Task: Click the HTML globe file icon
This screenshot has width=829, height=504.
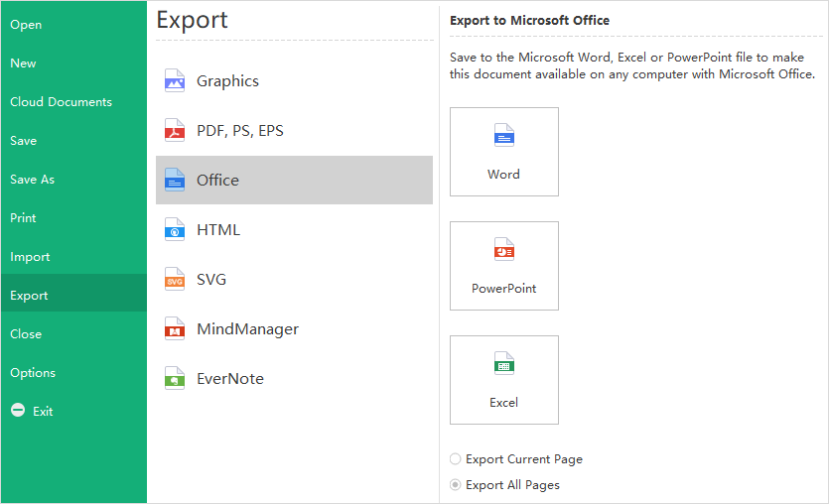Action: tap(175, 230)
